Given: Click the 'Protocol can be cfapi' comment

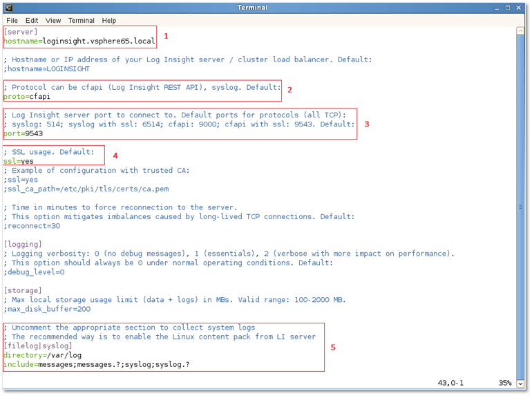Looking at the screenshot, I should pyautogui.click(x=142, y=88).
